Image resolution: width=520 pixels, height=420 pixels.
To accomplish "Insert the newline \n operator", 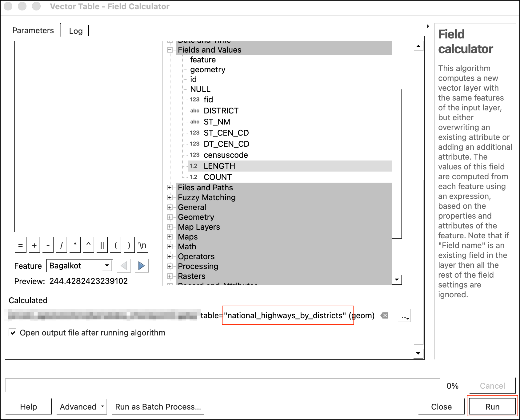I will (142, 245).
